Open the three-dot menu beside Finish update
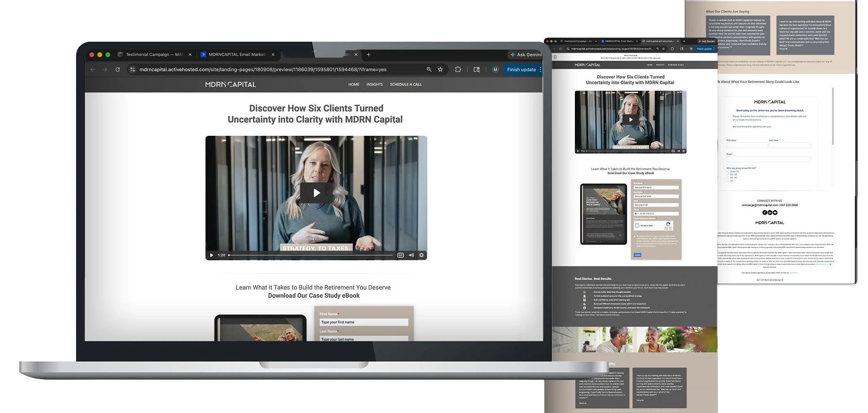The width and height of the screenshot is (868, 413). 540,69
